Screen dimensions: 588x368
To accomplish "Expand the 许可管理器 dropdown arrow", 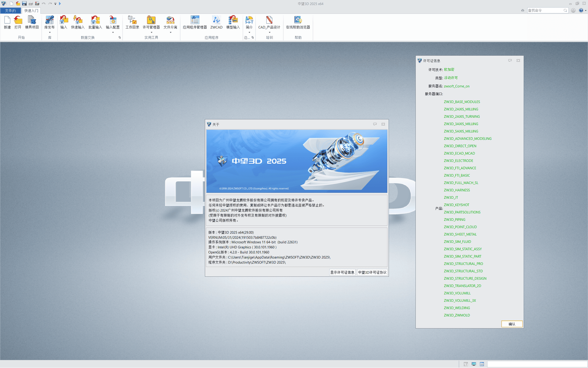I will point(151,33).
